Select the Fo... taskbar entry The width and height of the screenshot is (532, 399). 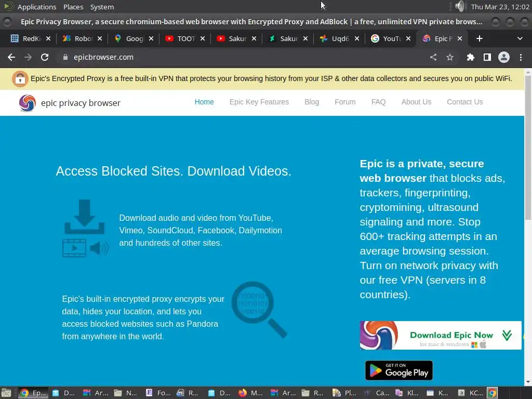158,393
